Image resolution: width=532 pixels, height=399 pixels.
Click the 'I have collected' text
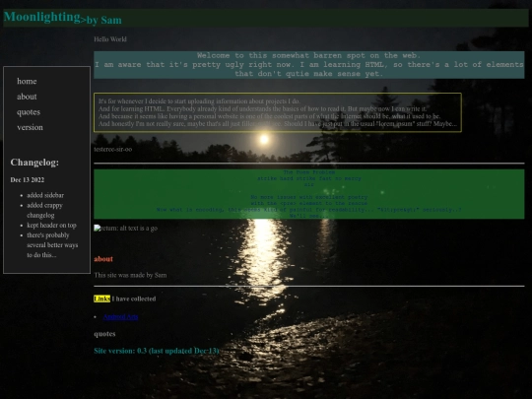[134, 299]
